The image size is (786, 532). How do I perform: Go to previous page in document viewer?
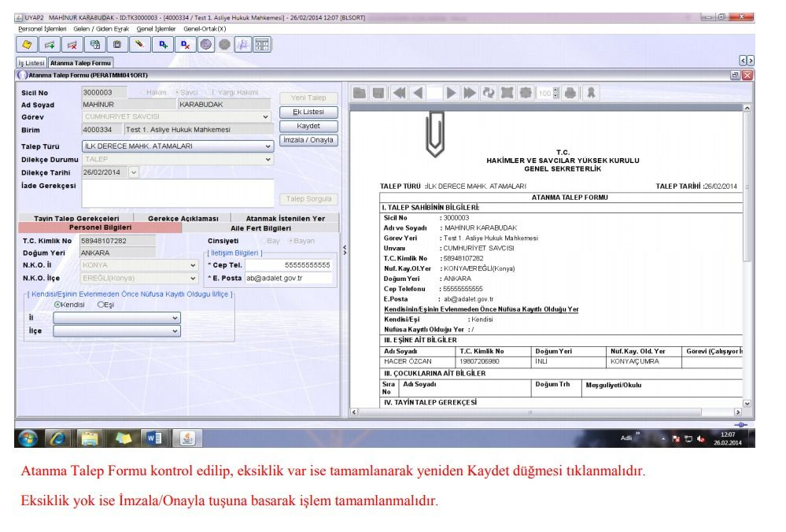point(418,93)
